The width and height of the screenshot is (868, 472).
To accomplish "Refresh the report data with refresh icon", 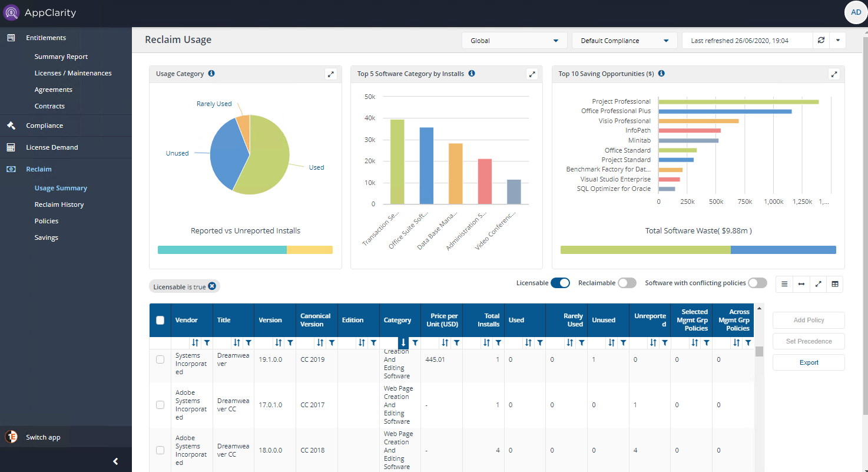I will pyautogui.click(x=821, y=41).
